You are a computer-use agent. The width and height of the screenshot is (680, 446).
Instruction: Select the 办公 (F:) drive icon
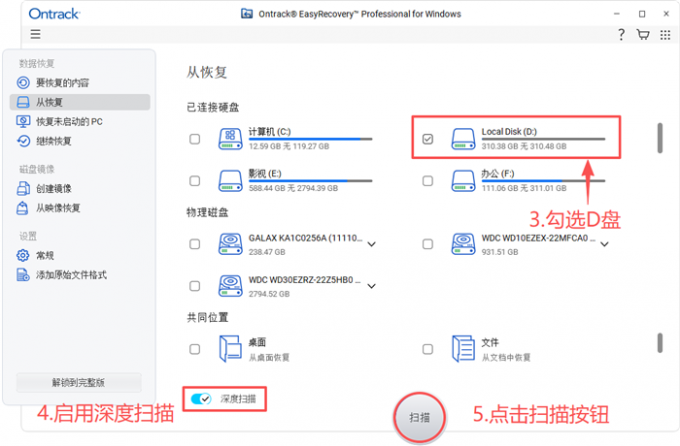click(463, 181)
